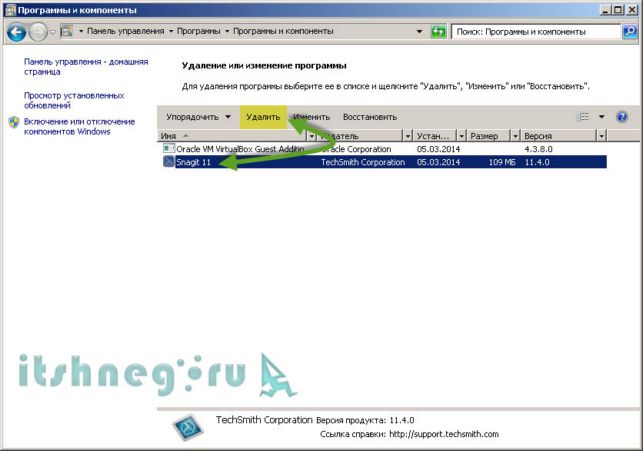The image size is (643, 451).
Task: Open filter dropdown of 'Размер' column
Action: 515,136
